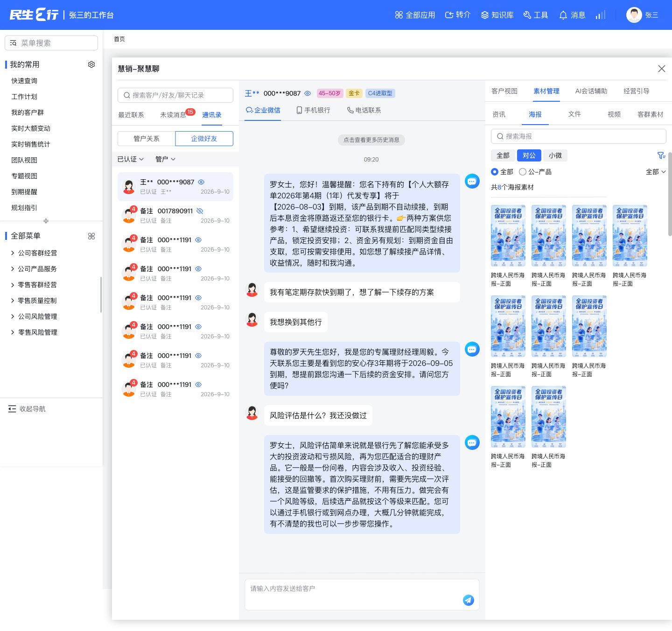Toggle eye icon next to 王** in contact list
The height and width of the screenshot is (631, 672).
201,182
